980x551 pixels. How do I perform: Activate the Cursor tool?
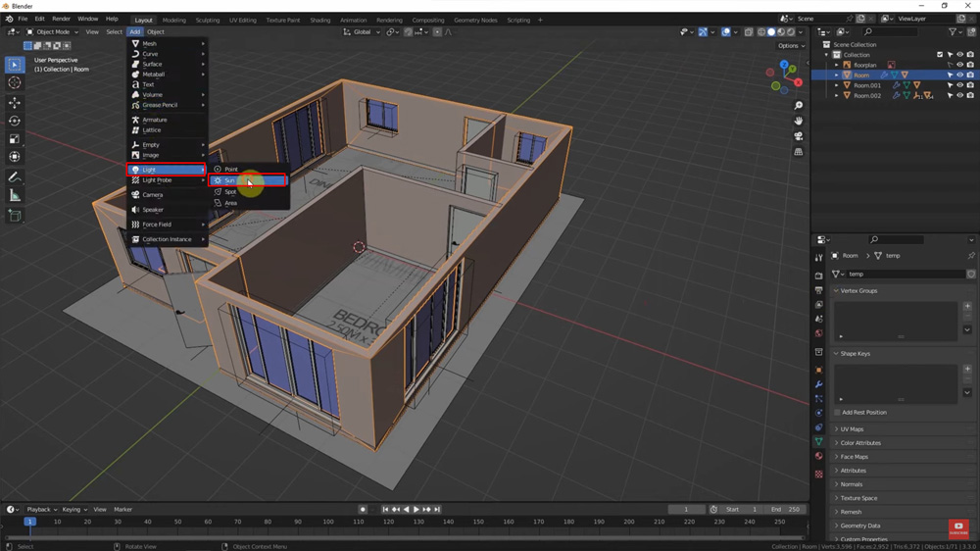click(x=15, y=83)
